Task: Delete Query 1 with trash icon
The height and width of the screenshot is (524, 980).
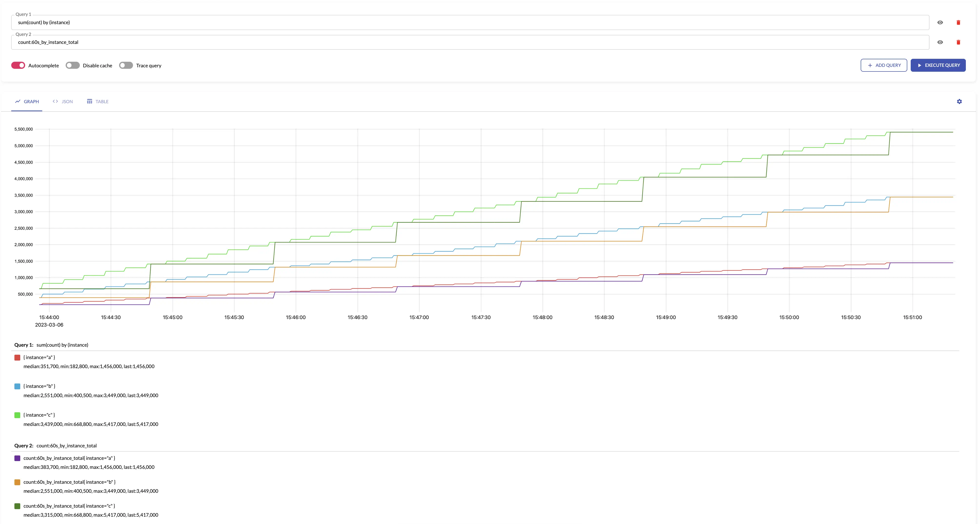Action: point(958,22)
